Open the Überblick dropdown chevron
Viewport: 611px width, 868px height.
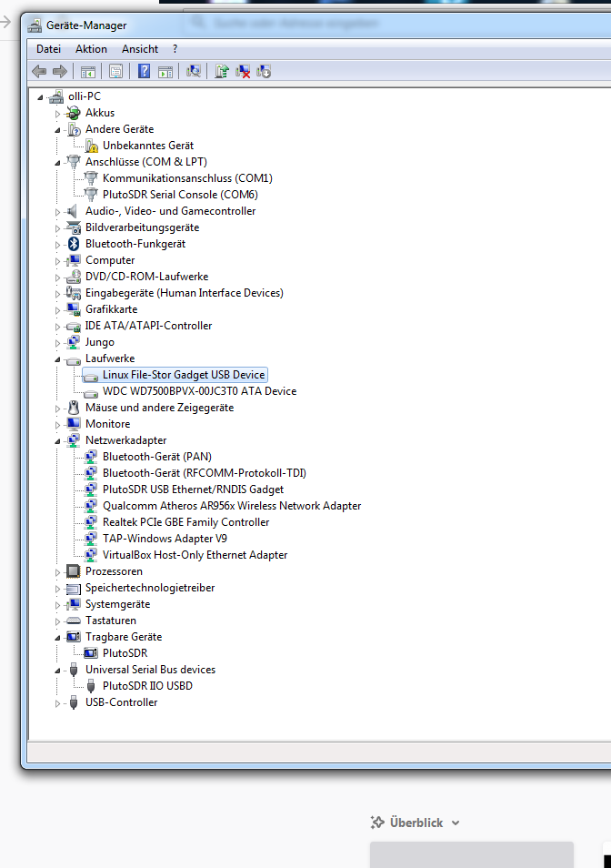[x=456, y=823]
